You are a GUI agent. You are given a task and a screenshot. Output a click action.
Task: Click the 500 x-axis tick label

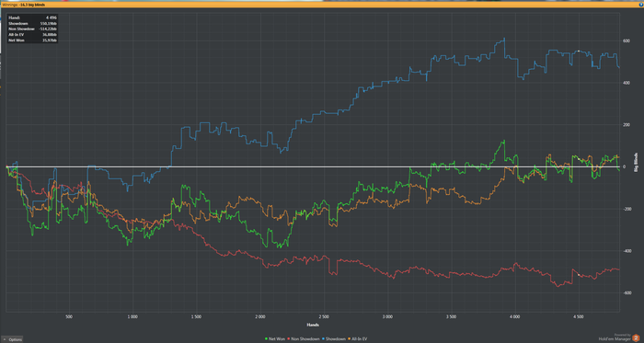pyautogui.click(x=69, y=316)
